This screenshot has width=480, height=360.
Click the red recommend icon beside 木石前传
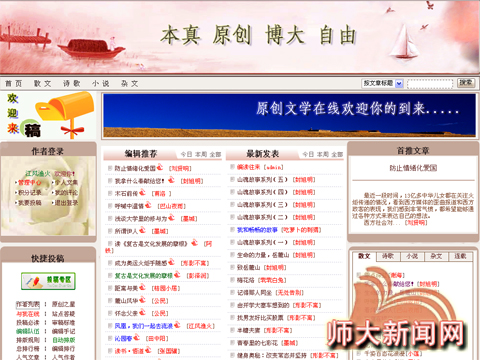143,192
